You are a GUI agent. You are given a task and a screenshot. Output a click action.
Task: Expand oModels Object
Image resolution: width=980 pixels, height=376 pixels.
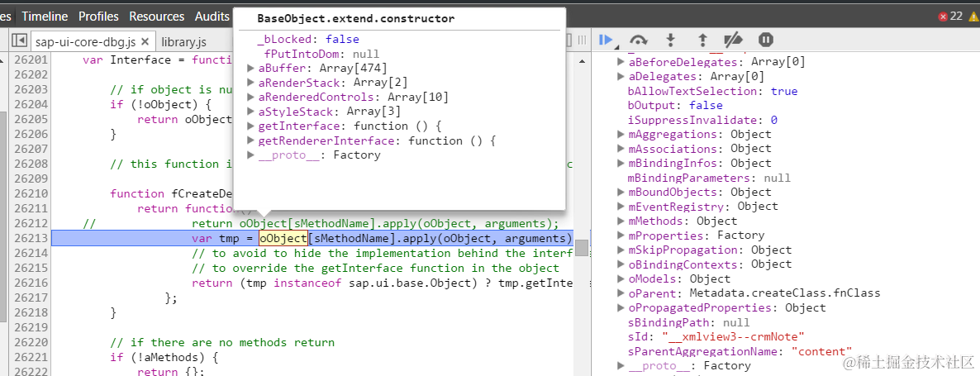[x=621, y=278]
